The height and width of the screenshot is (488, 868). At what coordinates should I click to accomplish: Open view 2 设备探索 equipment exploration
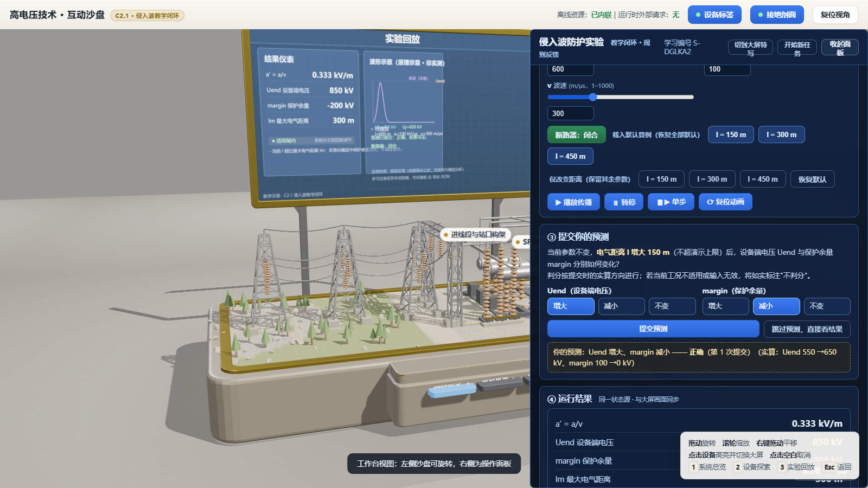(752, 467)
